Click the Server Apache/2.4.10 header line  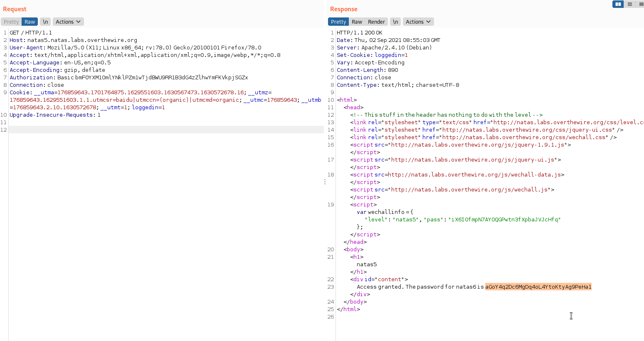tap(384, 48)
